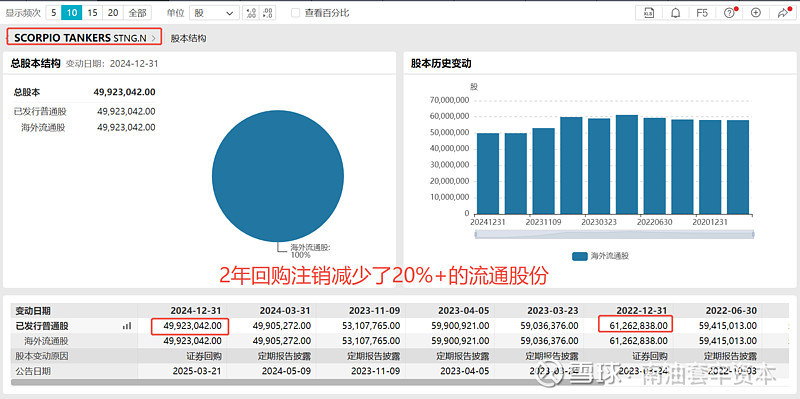Click 定期报告披露 reason under 2024-03-31
The width and height of the screenshot is (800, 399).
(x=285, y=356)
